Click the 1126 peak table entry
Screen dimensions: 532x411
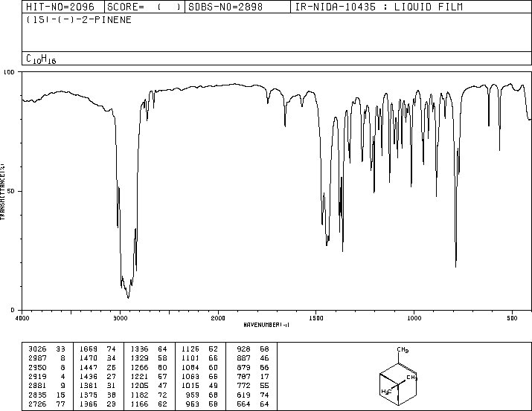click(x=200, y=349)
